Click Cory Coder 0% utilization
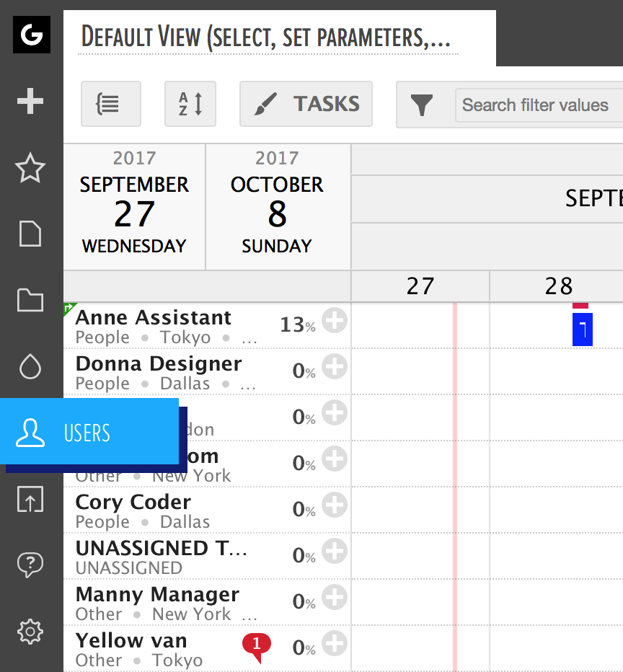Viewport: 623px width, 672px height. (304, 510)
